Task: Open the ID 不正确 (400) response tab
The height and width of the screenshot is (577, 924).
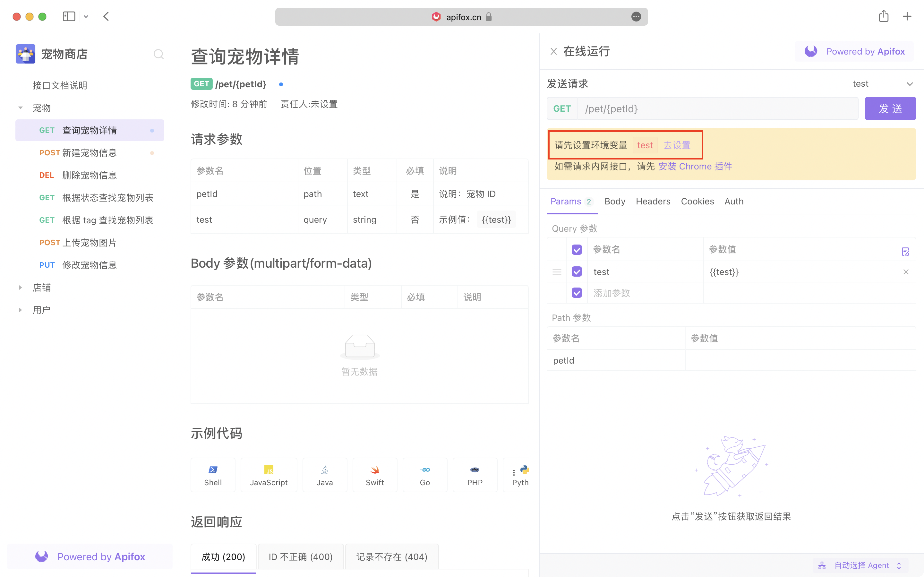Action: click(x=301, y=557)
